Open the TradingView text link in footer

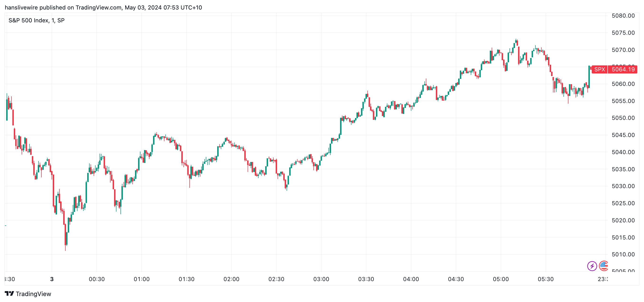coord(33,294)
